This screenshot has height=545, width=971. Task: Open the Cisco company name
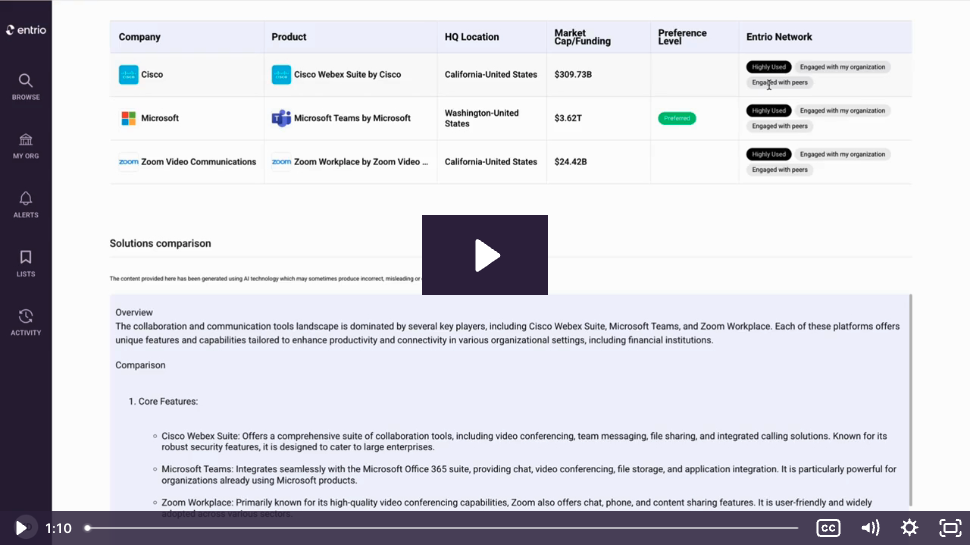point(152,74)
